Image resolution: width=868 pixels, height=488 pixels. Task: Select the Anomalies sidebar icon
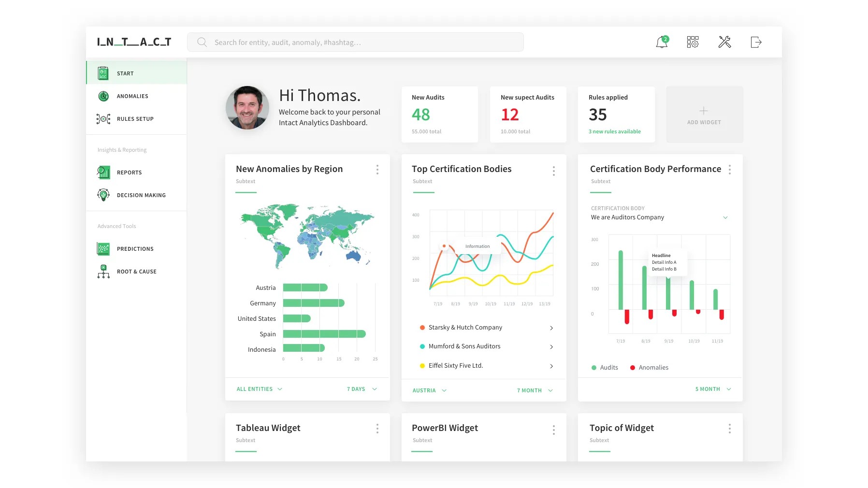click(x=103, y=96)
